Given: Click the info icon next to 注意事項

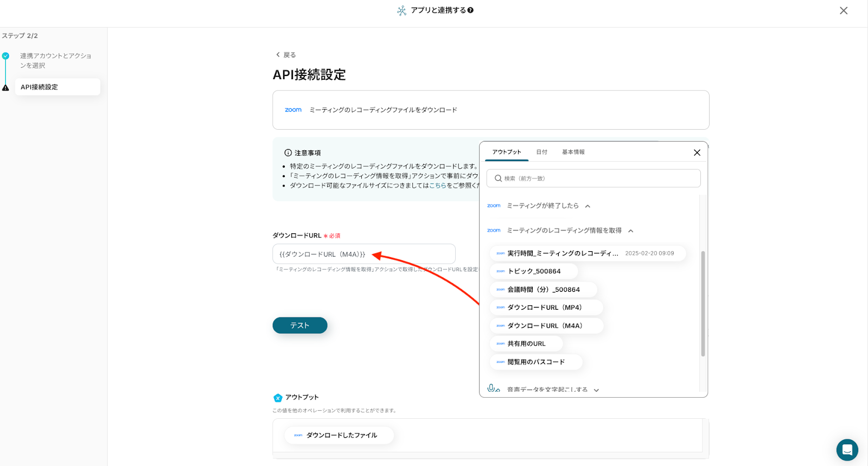Looking at the screenshot, I should (x=288, y=153).
